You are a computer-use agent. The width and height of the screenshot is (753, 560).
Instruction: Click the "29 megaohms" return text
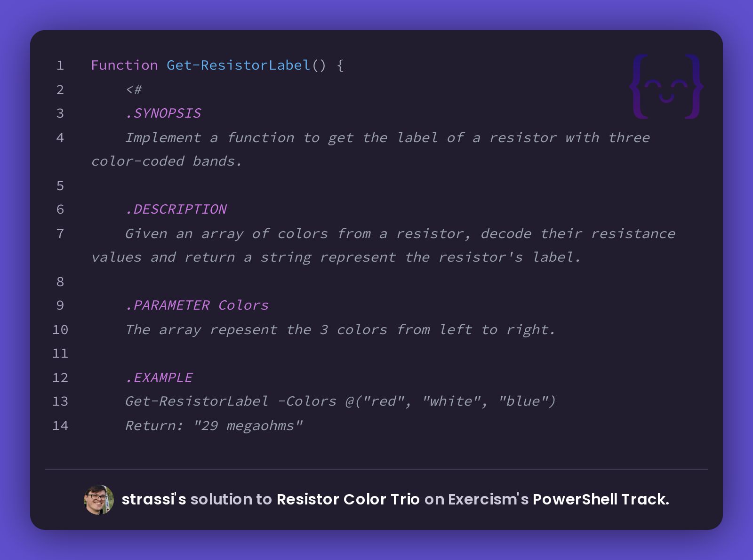[x=248, y=426]
